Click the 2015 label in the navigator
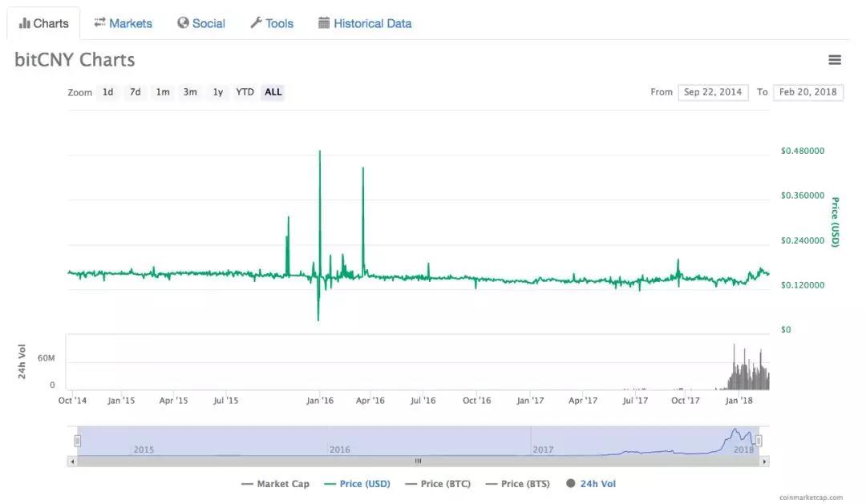Screen dimensions: 866x504 pos(144,450)
